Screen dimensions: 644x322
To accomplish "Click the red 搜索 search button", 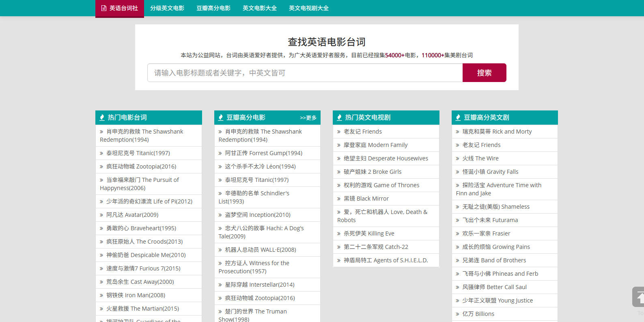I will coord(485,73).
